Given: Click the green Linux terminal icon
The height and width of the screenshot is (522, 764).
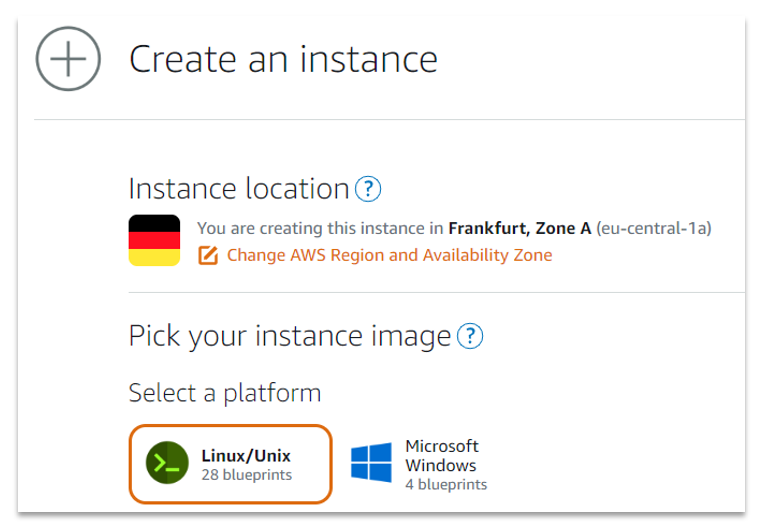Looking at the screenshot, I should [167, 463].
